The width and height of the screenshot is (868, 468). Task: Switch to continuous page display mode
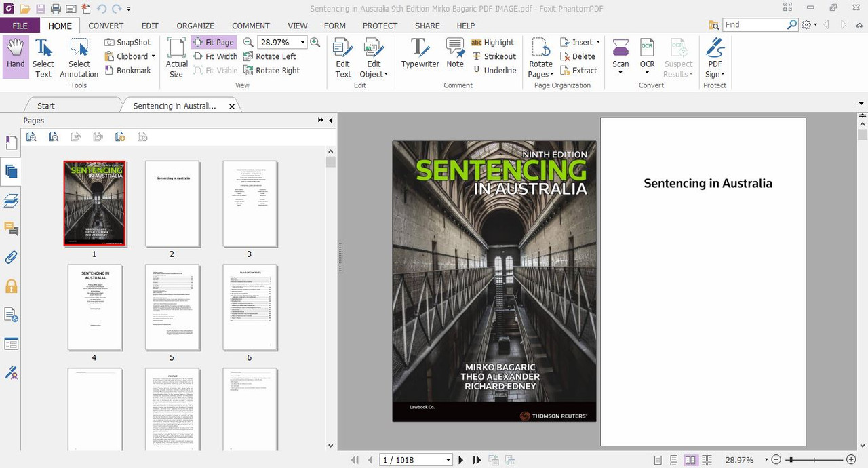674,460
